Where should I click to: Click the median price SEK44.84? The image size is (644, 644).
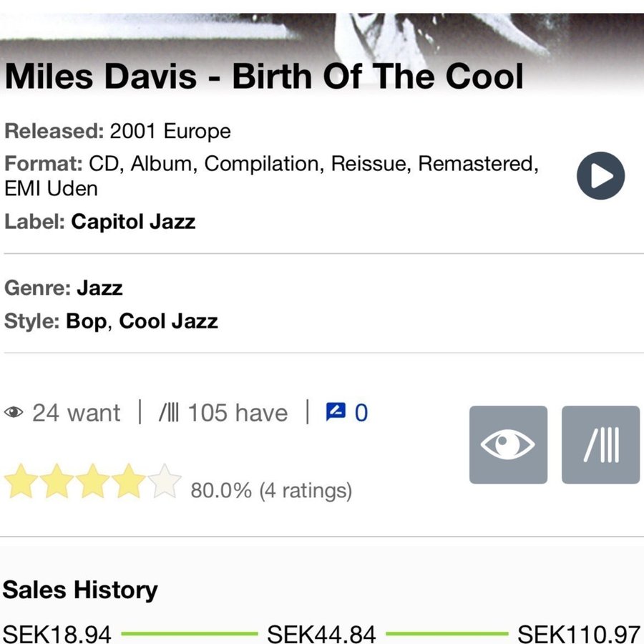click(321, 634)
